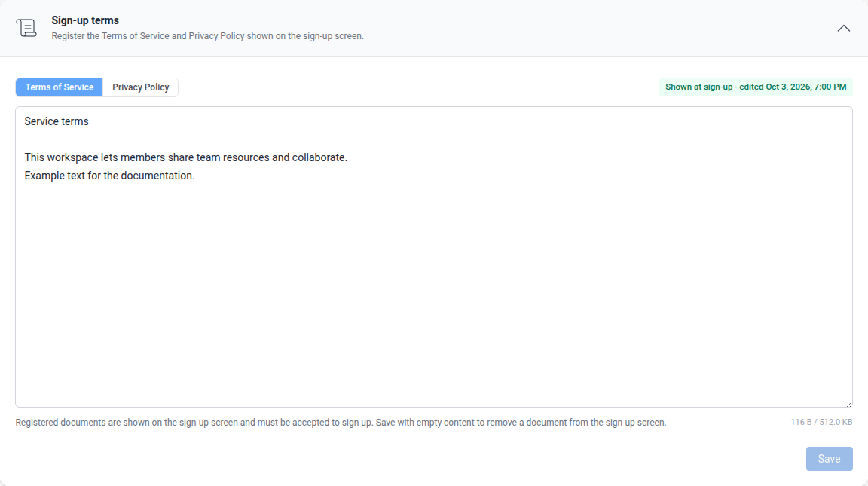Switch to the Terms of Service tab
The height and width of the screenshot is (486, 868).
60,87
